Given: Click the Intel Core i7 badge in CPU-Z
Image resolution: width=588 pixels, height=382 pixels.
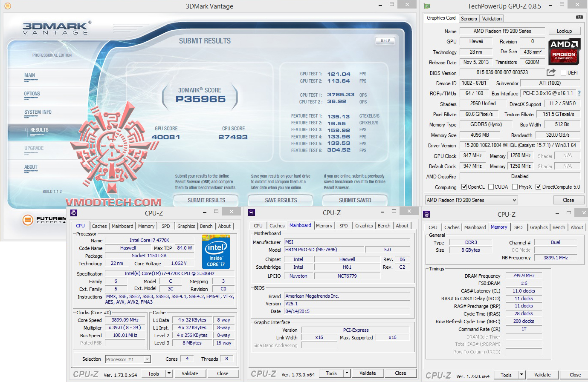Looking at the screenshot, I should point(216,251).
